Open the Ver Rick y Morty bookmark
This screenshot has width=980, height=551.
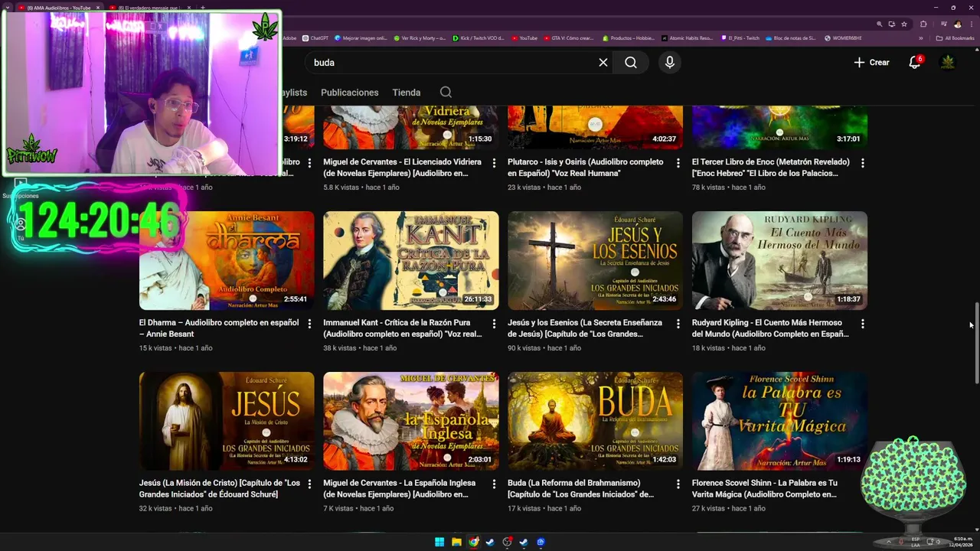click(x=420, y=38)
